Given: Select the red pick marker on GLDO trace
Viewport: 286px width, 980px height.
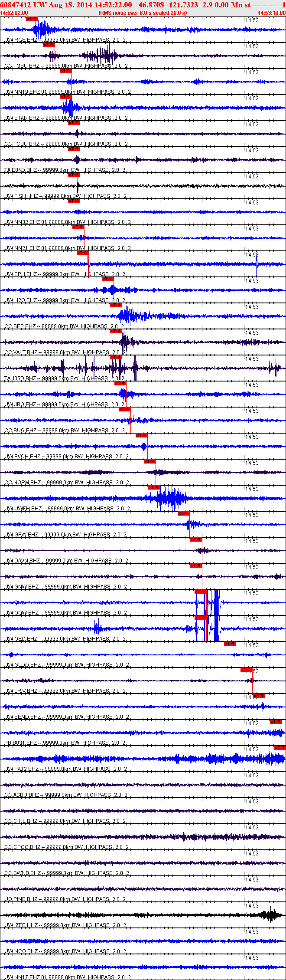Looking at the screenshot, I should tap(230, 644).
